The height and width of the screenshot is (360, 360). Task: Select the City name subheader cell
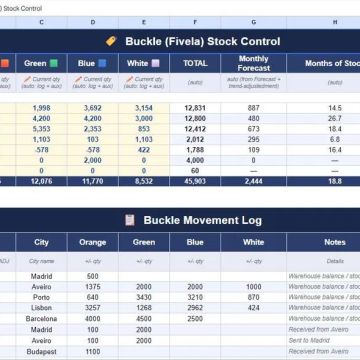41,261
